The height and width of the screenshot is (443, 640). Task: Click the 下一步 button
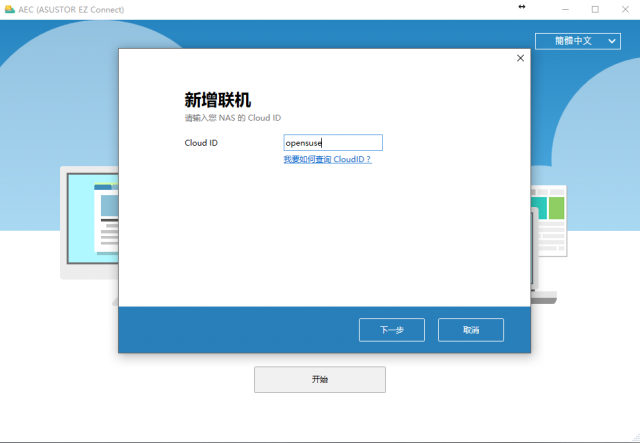(x=392, y=330)
